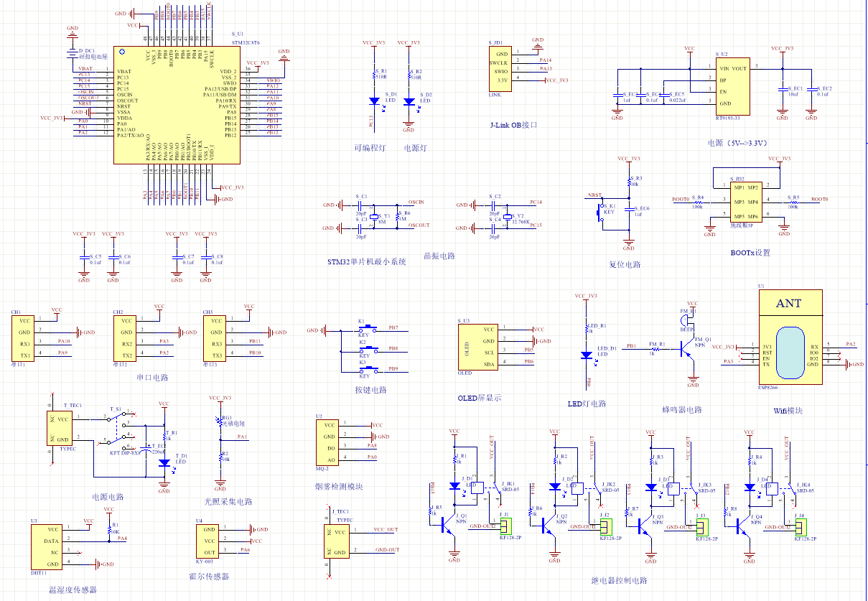This screenshot has width=868, height=601.
Task: Click the CH3 serial connector with RX3/TX3
Action: (216, 337)
